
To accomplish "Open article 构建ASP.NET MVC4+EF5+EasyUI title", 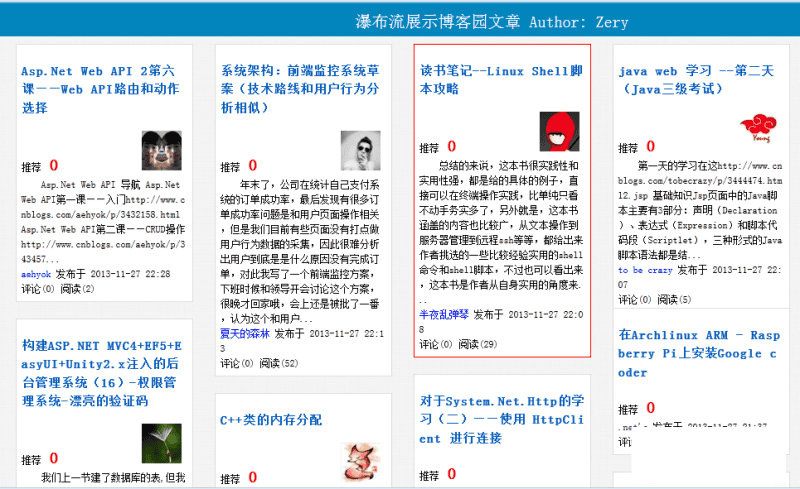I will point(102,373).
